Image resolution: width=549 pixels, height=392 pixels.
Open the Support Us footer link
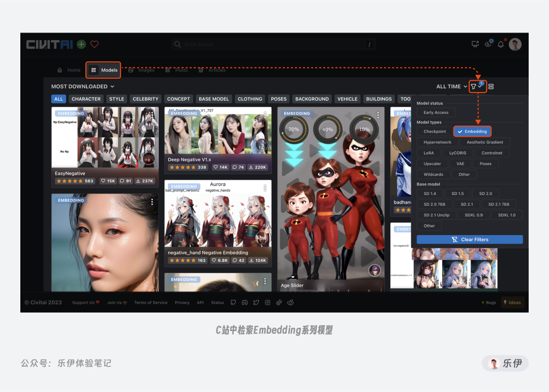point(86,303)
